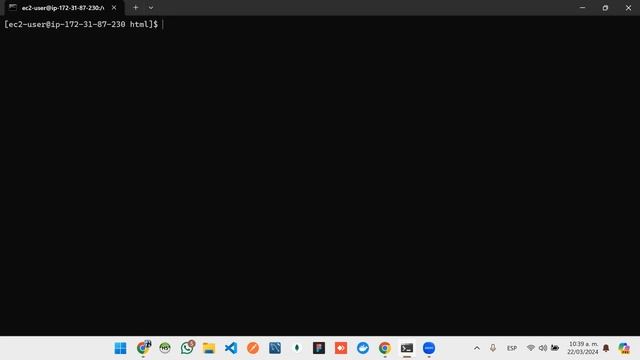
Task: Open Postman from the taskbar
Action: coord(253,348)
